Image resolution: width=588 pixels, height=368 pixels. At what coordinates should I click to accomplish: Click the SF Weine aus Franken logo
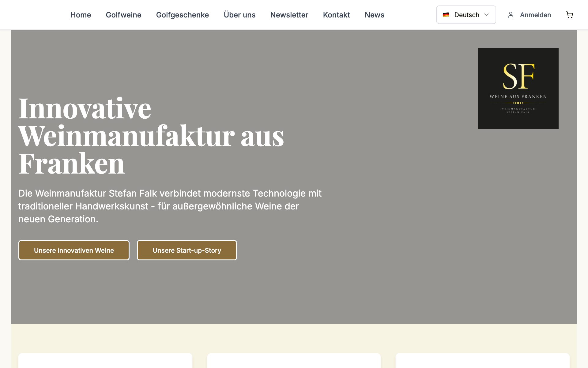[x=518, y=88]
